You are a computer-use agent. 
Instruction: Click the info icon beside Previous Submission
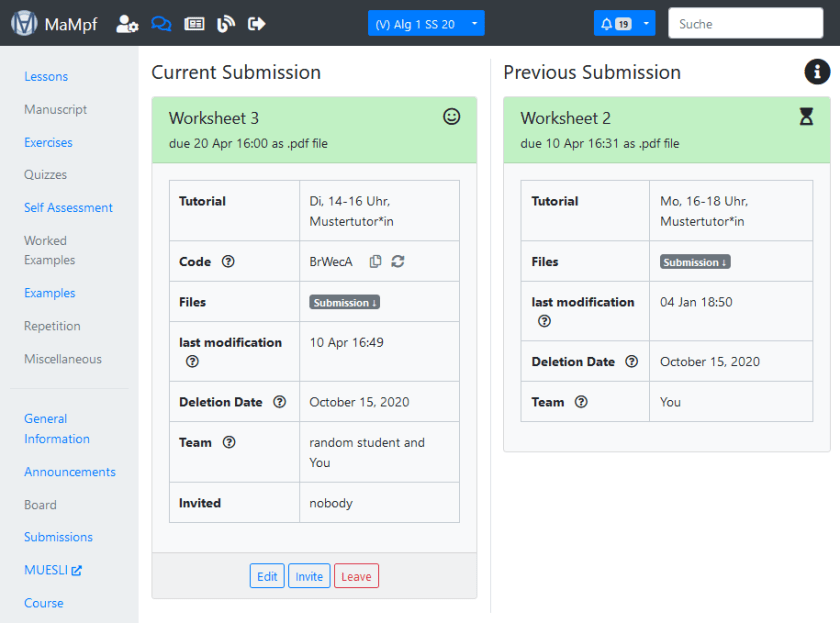[x=817, y=72]
